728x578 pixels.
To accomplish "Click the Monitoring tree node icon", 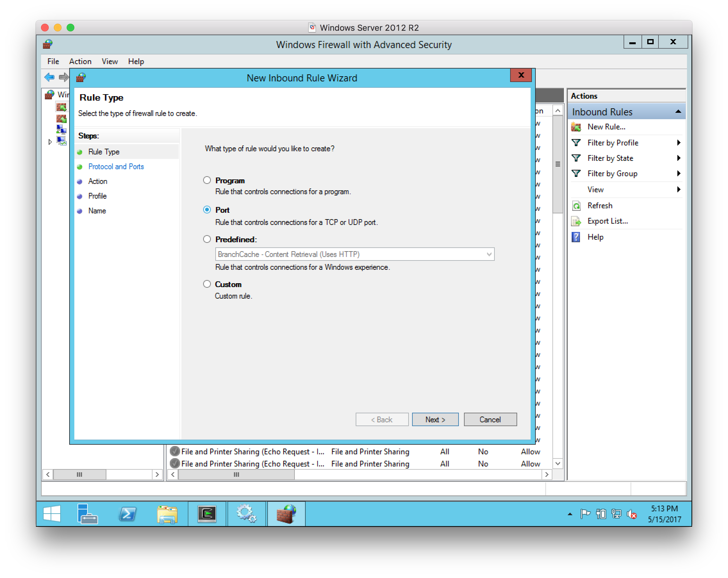I will point(62,140).
